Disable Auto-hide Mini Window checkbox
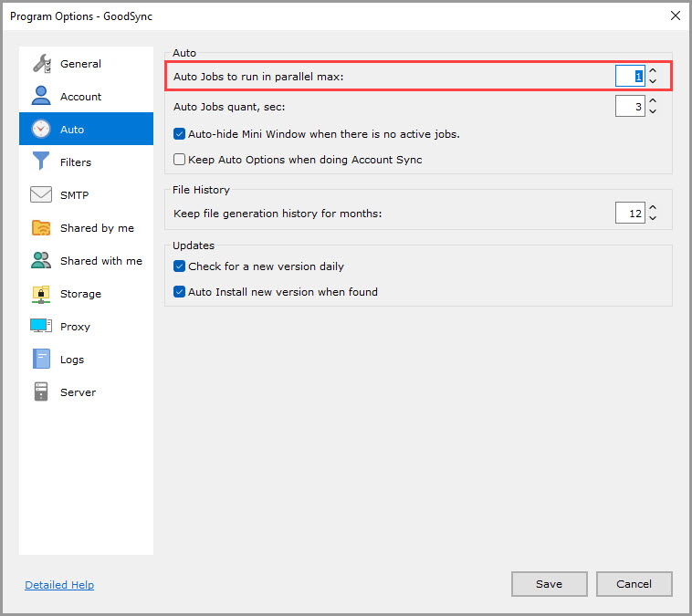The image size is (692, 616). click(179, 134)
